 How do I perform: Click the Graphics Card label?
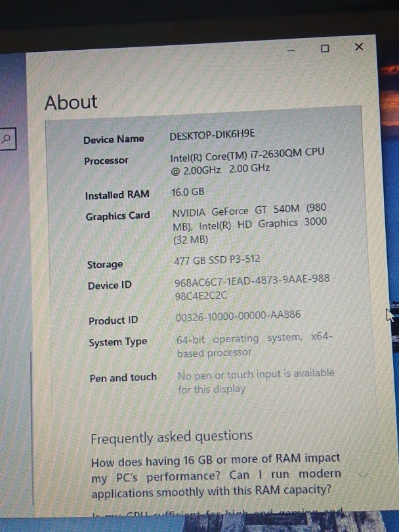(x=117, y=216)
